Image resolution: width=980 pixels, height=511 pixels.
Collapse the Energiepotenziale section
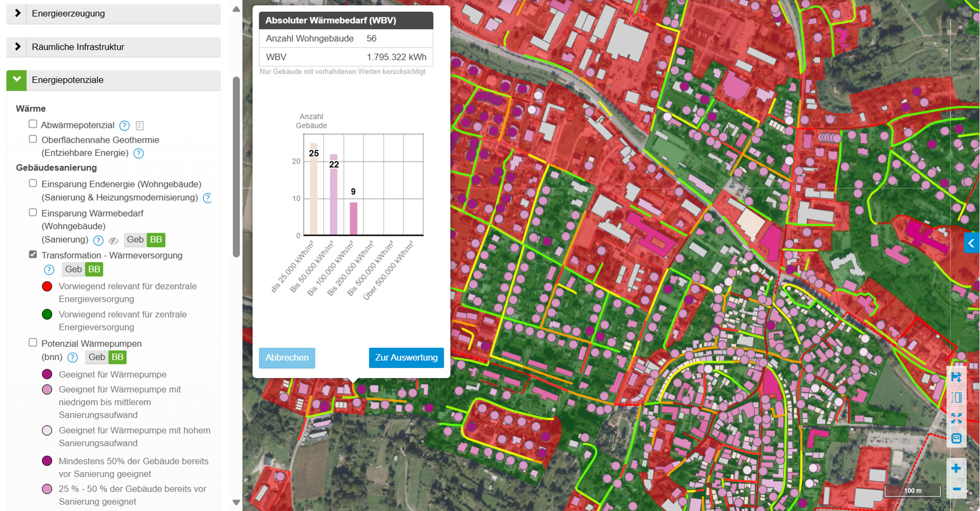[x=17, y=80]
